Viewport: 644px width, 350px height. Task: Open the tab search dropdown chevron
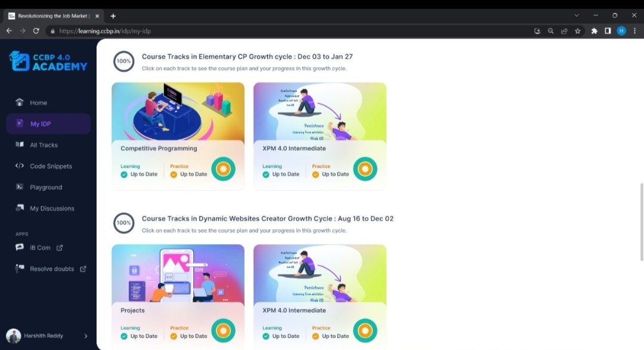(x=577, y=16)
